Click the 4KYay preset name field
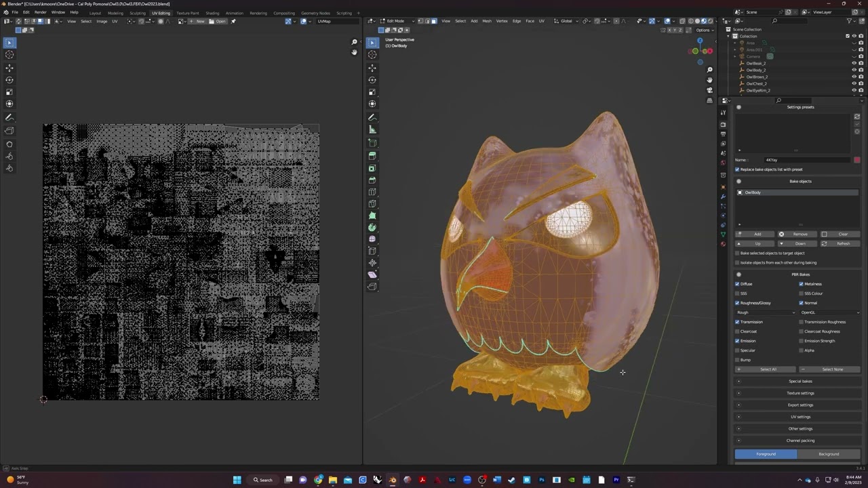 point(808,160)
